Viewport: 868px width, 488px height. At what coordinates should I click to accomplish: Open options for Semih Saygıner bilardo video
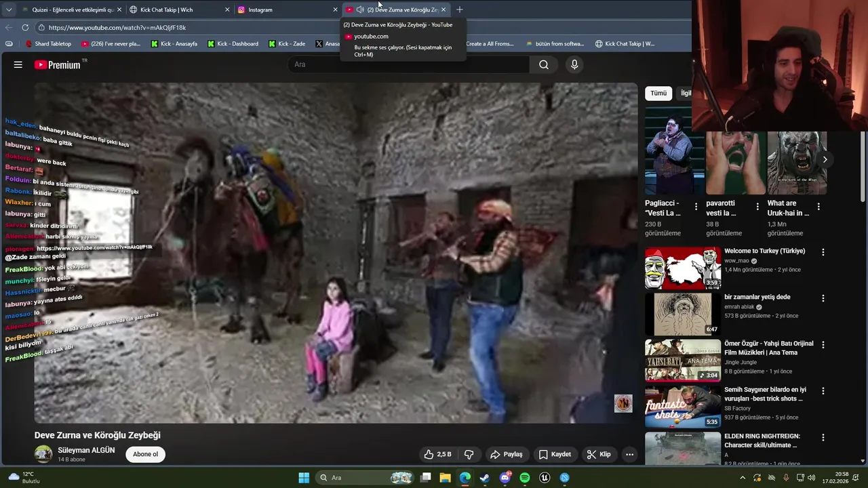(x=823, y=390)
